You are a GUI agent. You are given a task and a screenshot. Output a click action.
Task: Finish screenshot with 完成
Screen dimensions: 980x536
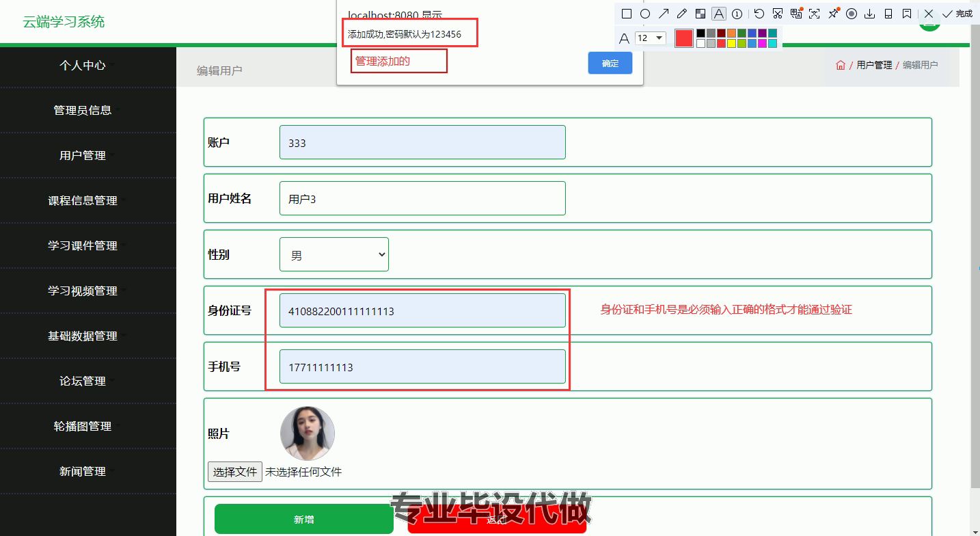(957, 14)
